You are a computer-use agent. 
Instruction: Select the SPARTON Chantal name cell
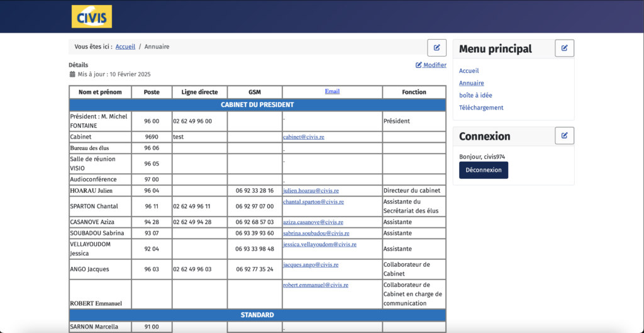[x=100, y=206]
